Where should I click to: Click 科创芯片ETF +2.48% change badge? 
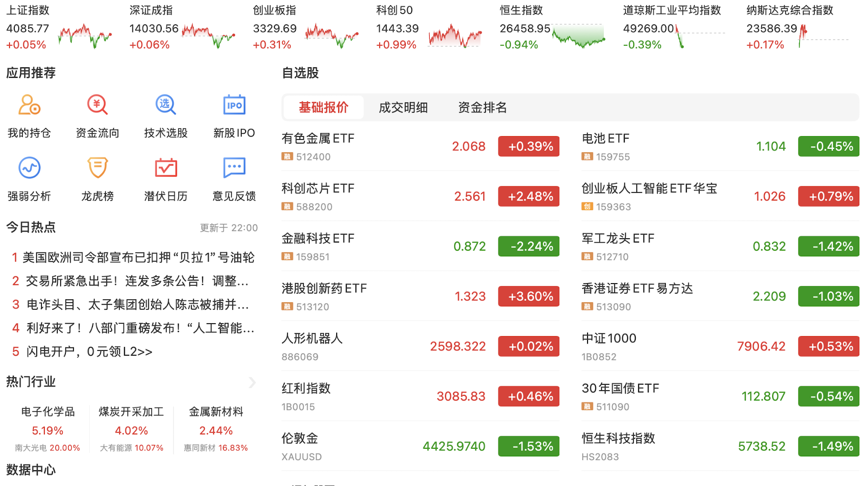point(528,196)
